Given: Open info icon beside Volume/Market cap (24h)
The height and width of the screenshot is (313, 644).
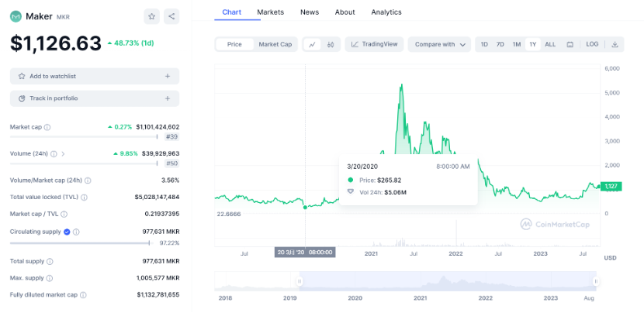Looking at the screenshot, I should coord(88,181).
